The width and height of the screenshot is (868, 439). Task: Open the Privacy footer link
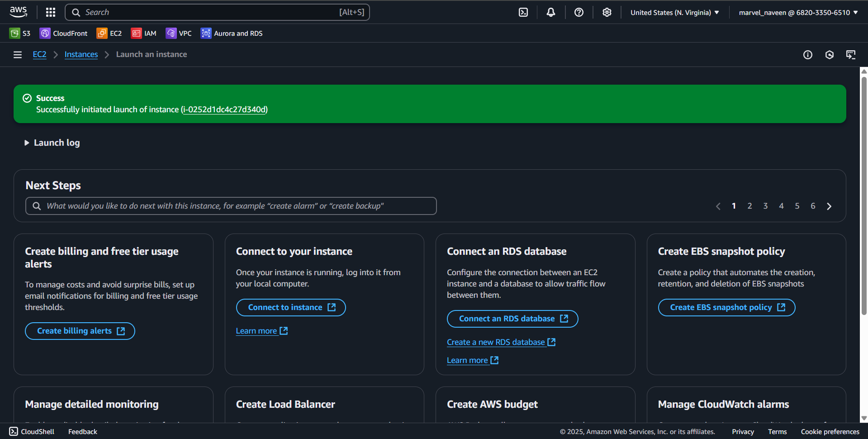pos(743,432)
